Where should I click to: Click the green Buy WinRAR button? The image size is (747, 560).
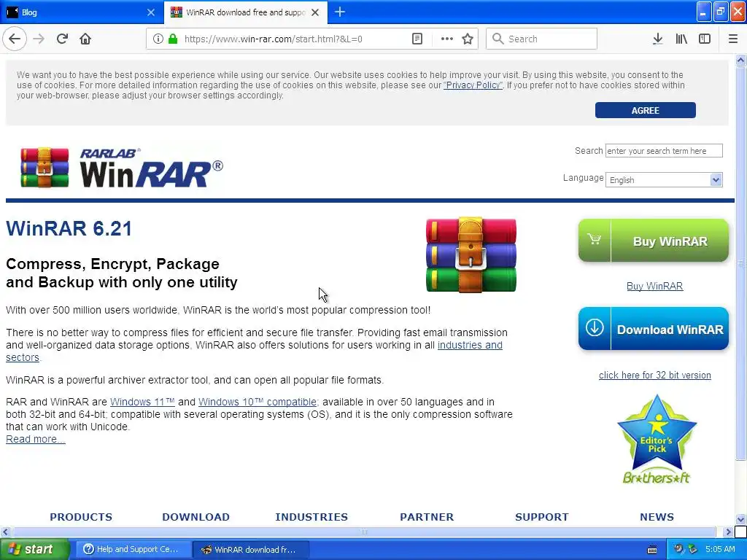[653, 241]
